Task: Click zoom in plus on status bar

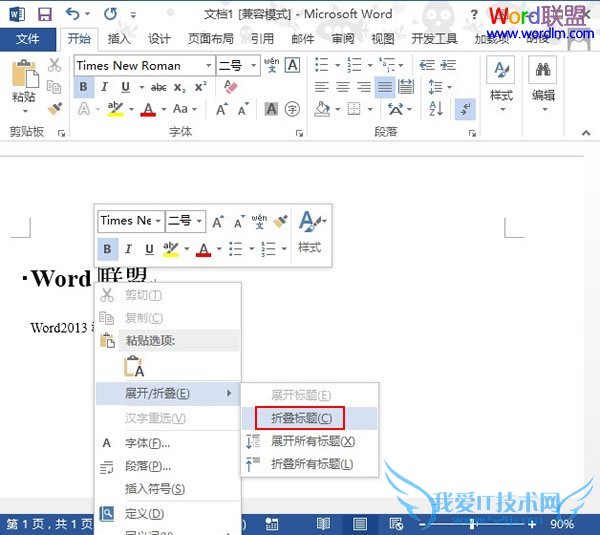Action: (532, 524)
